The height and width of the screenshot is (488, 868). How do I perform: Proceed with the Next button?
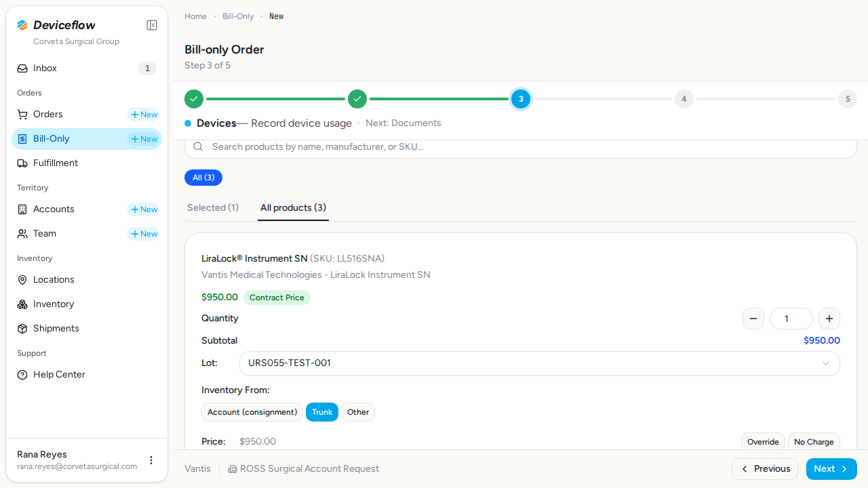pos(831,469)
